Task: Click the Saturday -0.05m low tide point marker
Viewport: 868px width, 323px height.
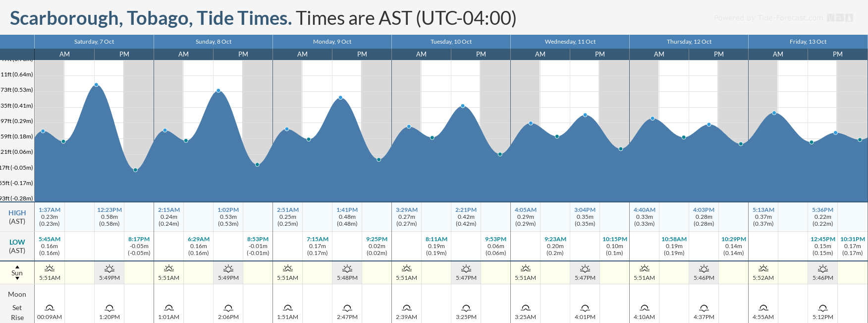Action: [135, 170]
